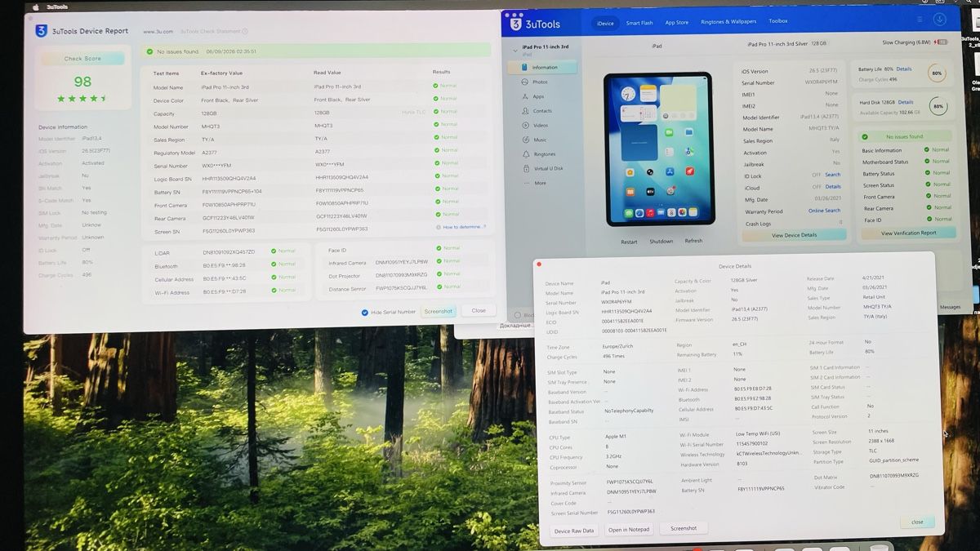Click score 98 in Device Report

(82, 82)
